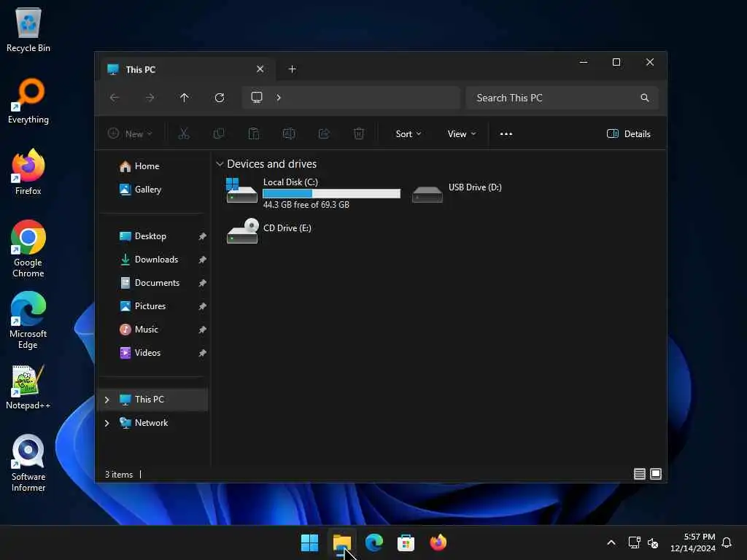
Task: Click the Share icon in toolbar
Action: click(324, 134)
